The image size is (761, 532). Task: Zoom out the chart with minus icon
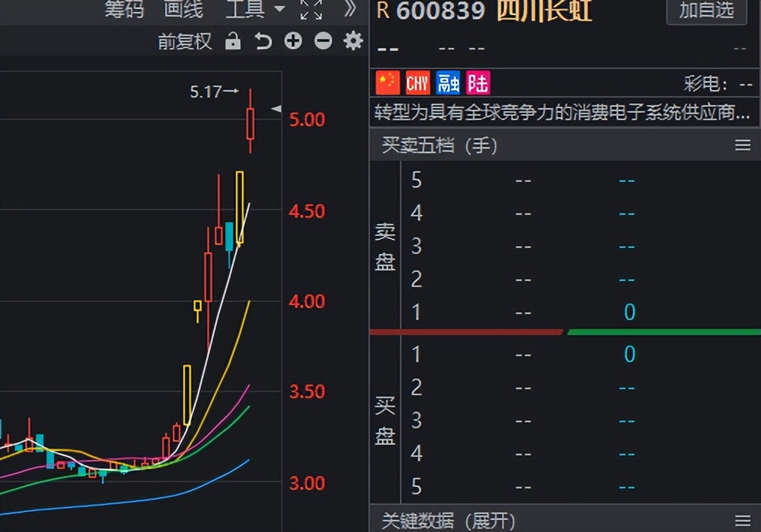(323, 41)
